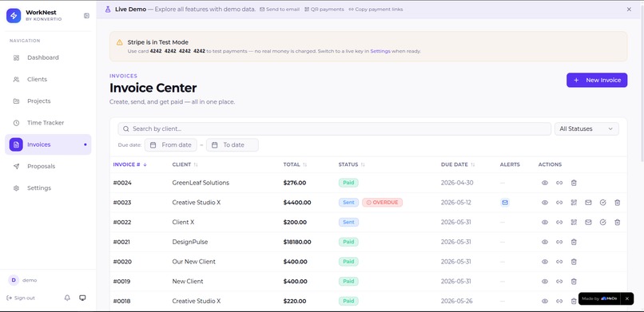This screenshot has width=644, height=312.
Task: Click the Paid badge on invoice #0024
Action: (348, 183)
